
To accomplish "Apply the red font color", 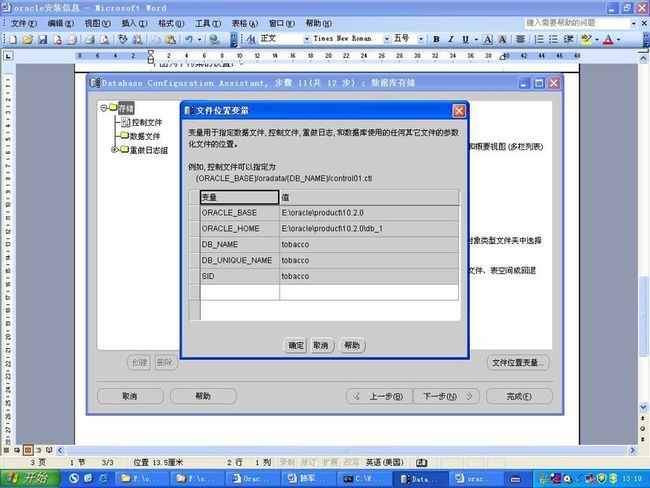I will [x=608, y=39].
